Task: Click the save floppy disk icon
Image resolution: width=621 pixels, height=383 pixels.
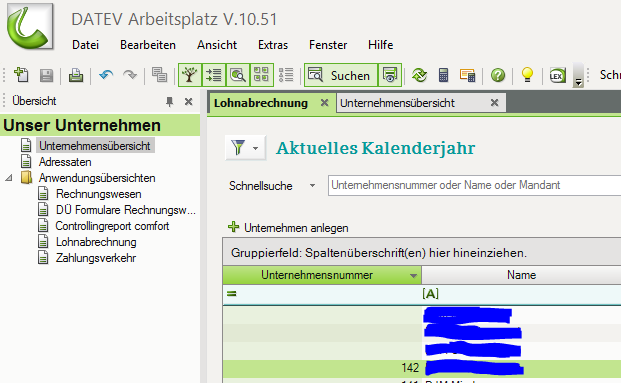Action: point(46,75)
